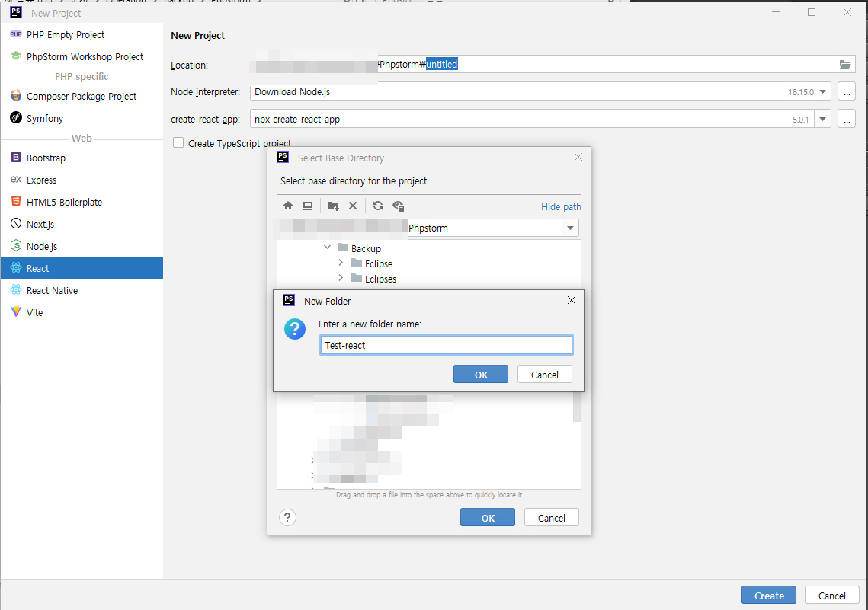Click the Delete toolbar icon
Viewport: 868px width, 610px height.
pos(353,206)
